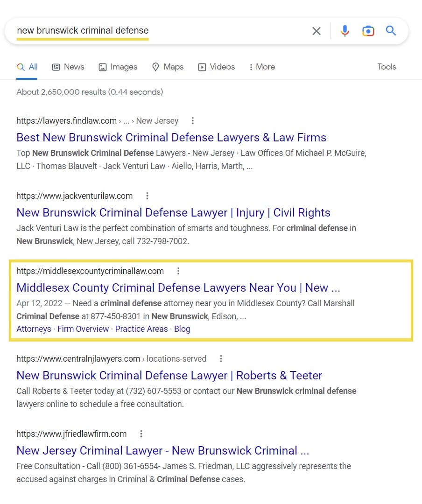Open the Firm Overview sitelink
422x504 pixels.
(83, 329)
